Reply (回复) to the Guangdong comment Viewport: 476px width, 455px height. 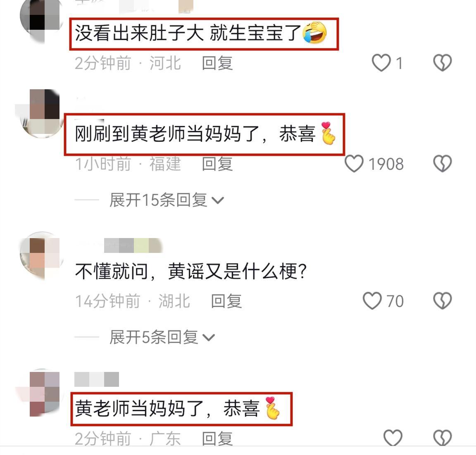[x=217, y=438]
